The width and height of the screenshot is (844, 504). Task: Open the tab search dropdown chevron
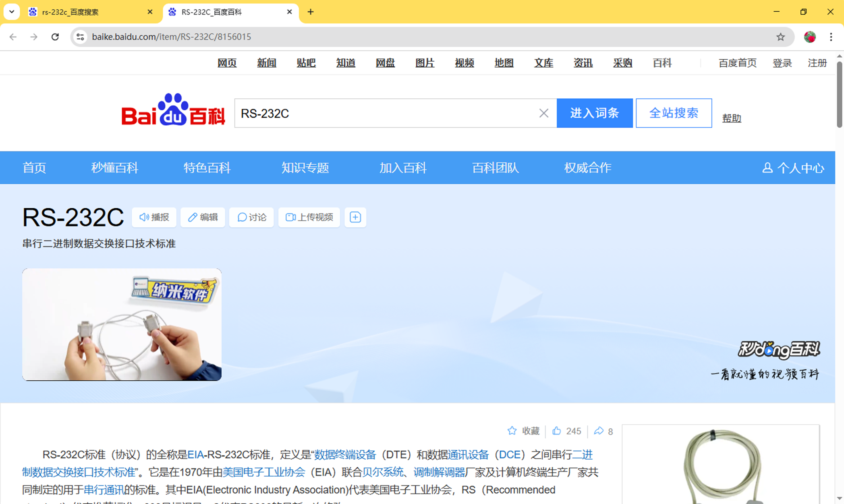click(x=12, y=12)
